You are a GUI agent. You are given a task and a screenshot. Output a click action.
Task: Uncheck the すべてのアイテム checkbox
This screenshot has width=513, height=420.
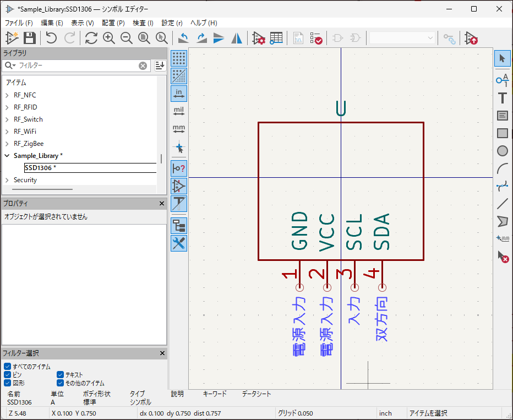7,367
